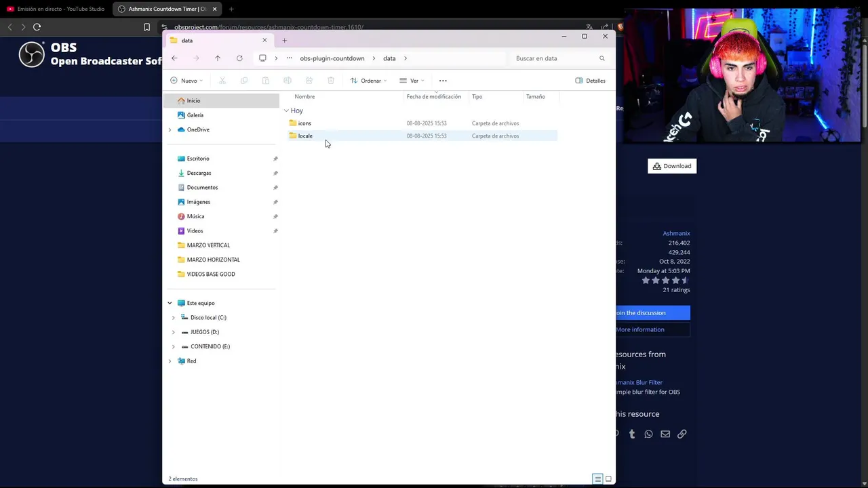
Task: Open the Ordenar sort dropdown
Action: [368, 81]
